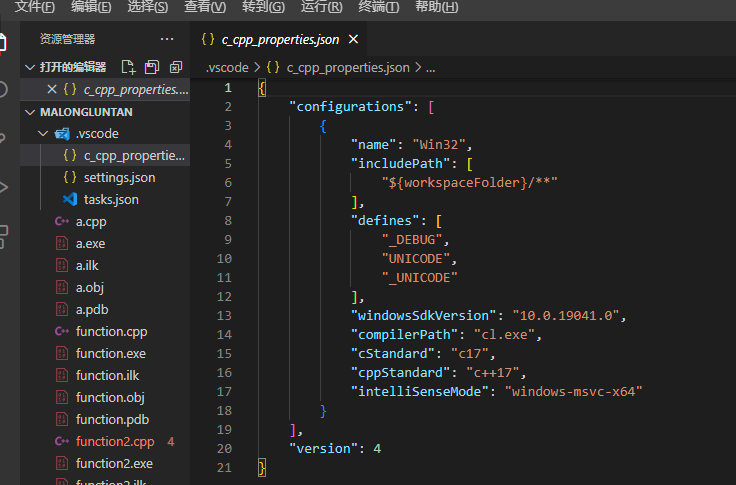Select function.pdb in the explorer
This screenshot has height=485, width=736.
point(105,419)
